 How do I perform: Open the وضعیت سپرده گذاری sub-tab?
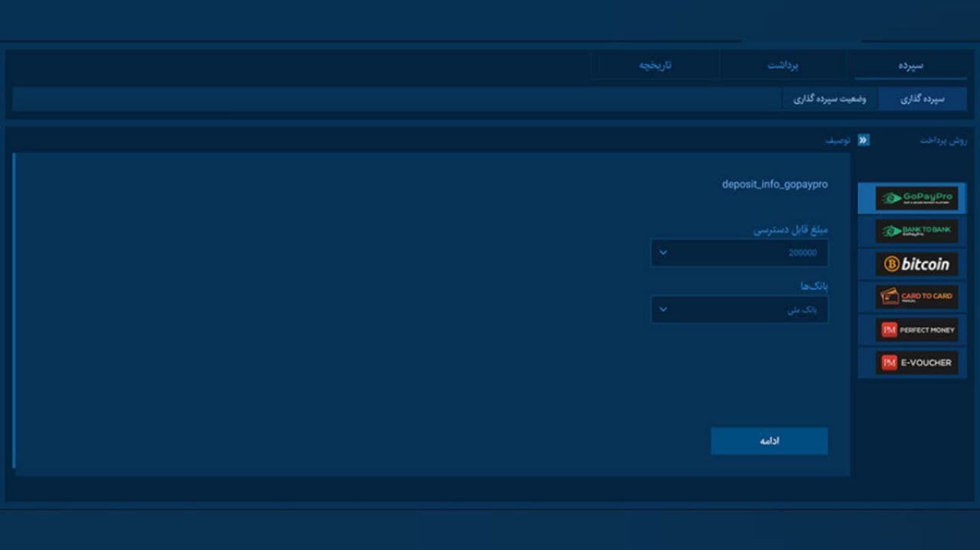[x=829, y=99]
